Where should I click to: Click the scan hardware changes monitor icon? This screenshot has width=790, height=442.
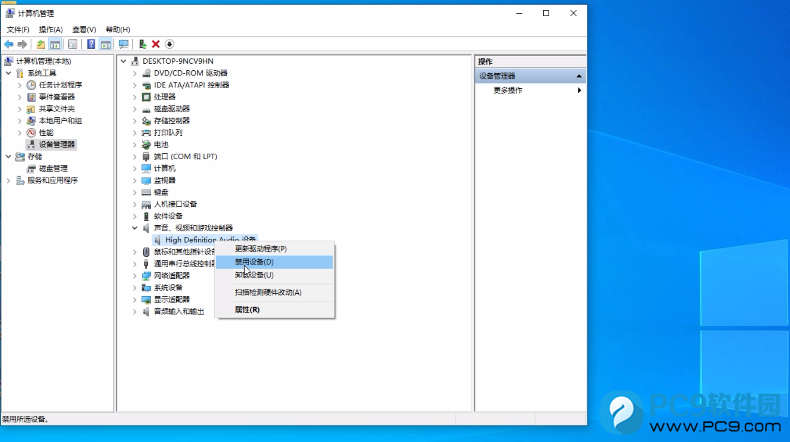coord(123,44)
